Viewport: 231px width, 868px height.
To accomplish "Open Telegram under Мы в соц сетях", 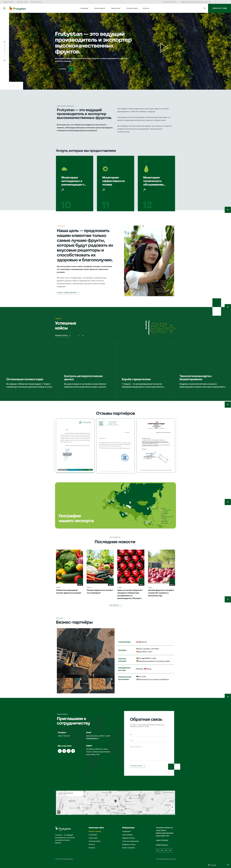I will [x=73, y=751].
